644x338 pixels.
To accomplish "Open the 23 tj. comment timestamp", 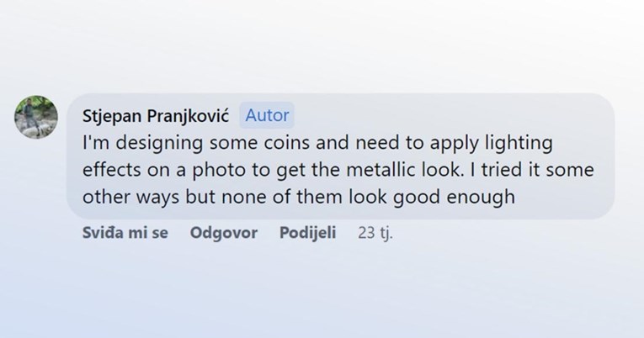I will pos(375,233).
